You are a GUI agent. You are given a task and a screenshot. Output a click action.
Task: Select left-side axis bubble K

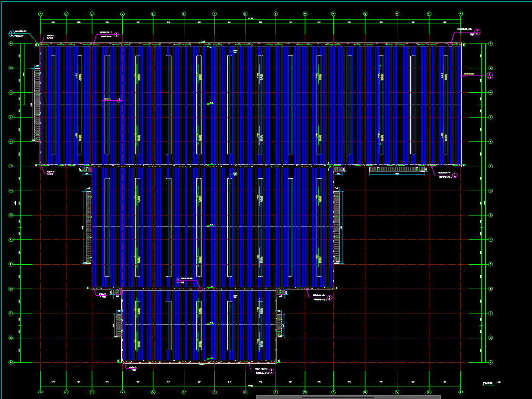pos(11,141)
